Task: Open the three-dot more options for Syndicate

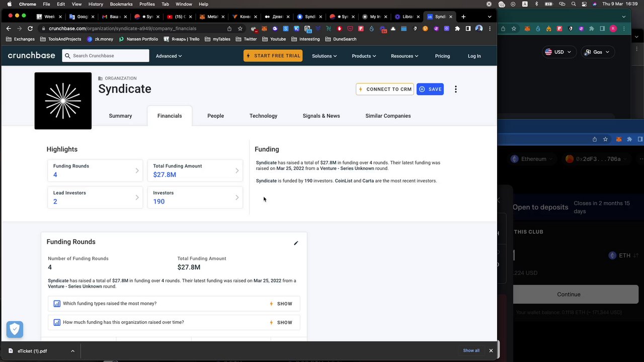Action: pos(456,89)
